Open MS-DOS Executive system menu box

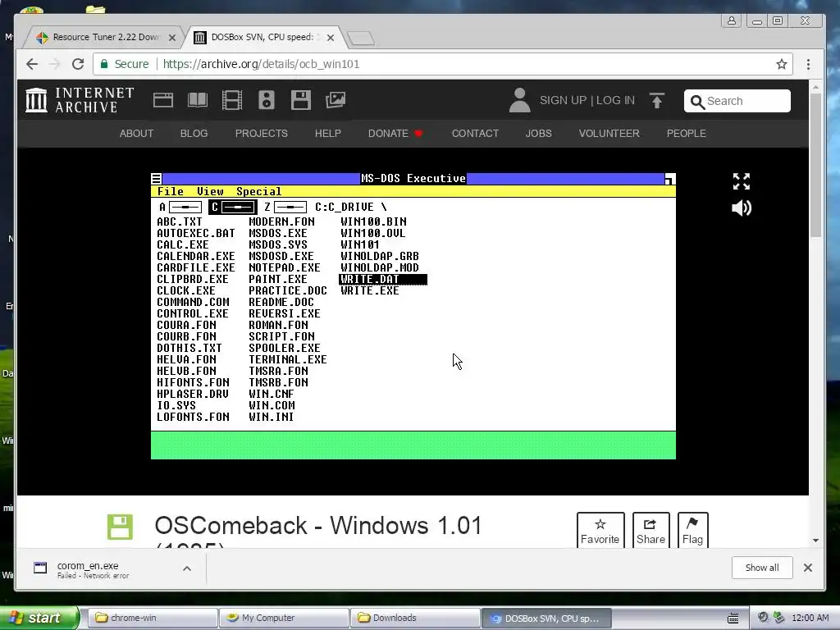(x=157, y=178)
